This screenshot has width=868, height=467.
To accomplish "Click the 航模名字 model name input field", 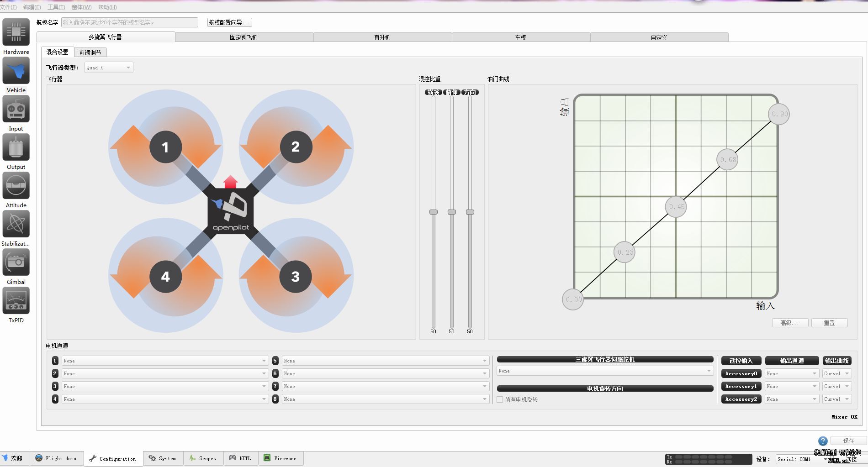I will pyautogui.click(x=130, y=22).
